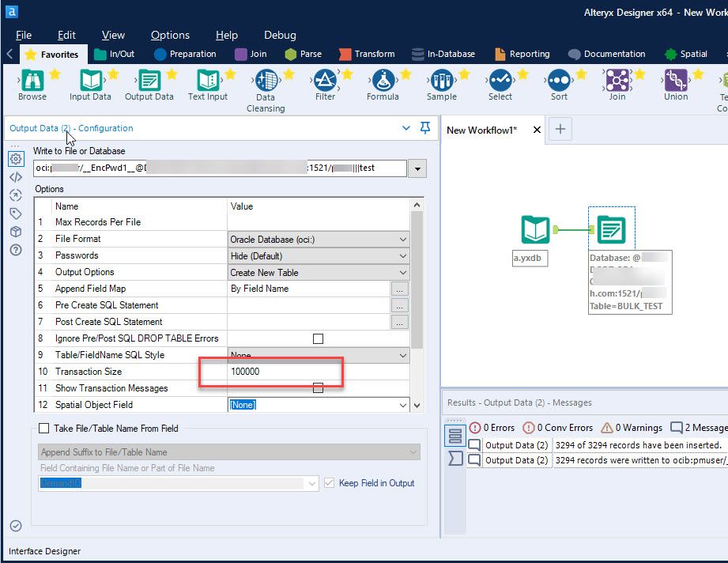Pick the Data Cleansing tool
Viewport: 728px width, 563px height.
click(266, 81)
